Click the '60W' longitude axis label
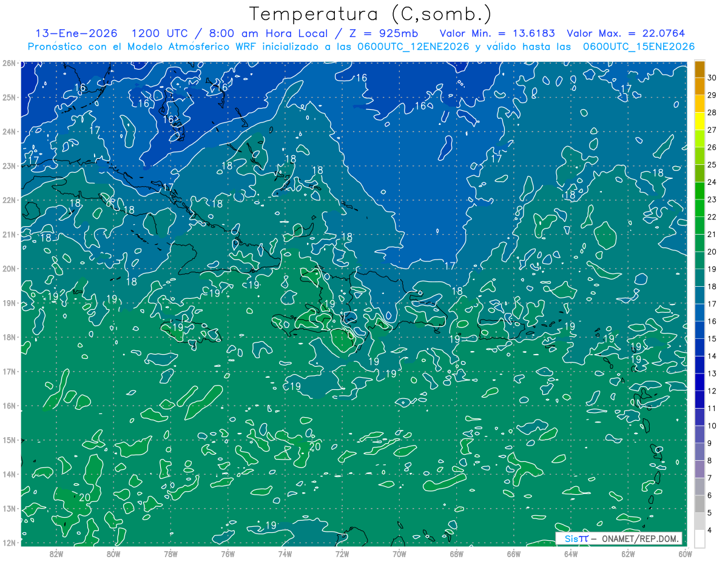Viewport: 728px width, 562px height. (685, 554)
